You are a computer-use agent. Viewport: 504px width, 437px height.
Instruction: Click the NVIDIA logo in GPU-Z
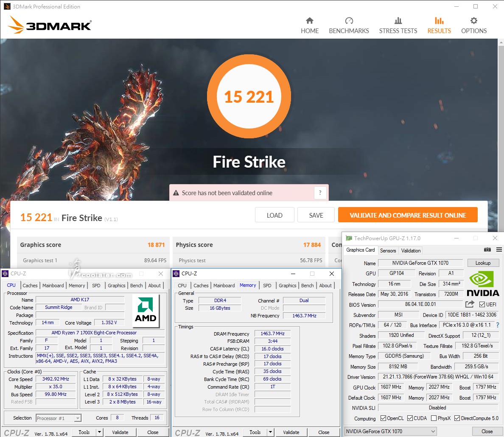point(482,283)
